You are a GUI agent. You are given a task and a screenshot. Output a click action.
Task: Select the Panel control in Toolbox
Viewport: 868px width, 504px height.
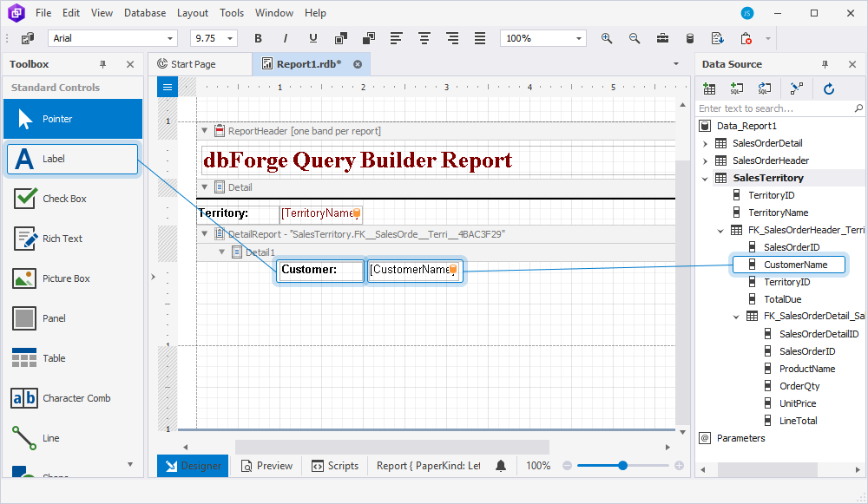click(x=73, y=318)
